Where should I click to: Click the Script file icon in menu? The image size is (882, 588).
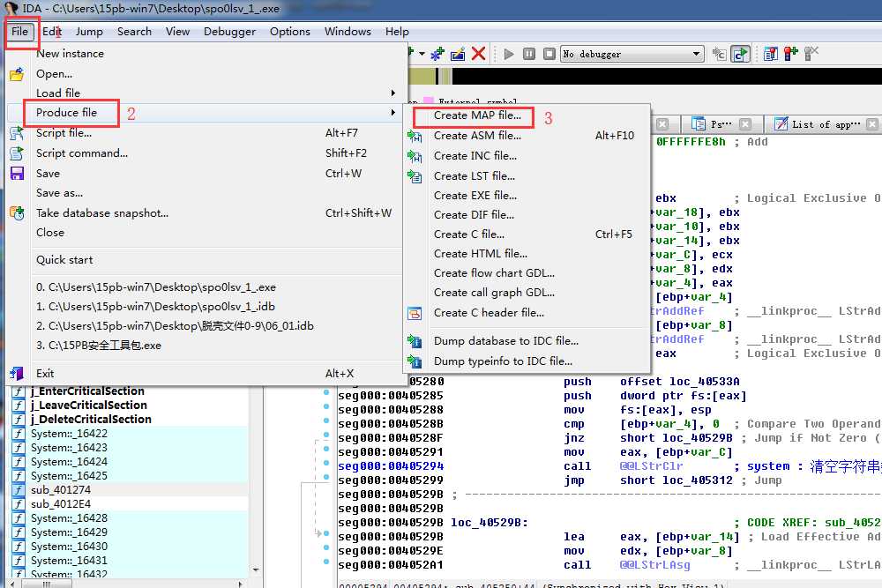[x=17, y=133]
